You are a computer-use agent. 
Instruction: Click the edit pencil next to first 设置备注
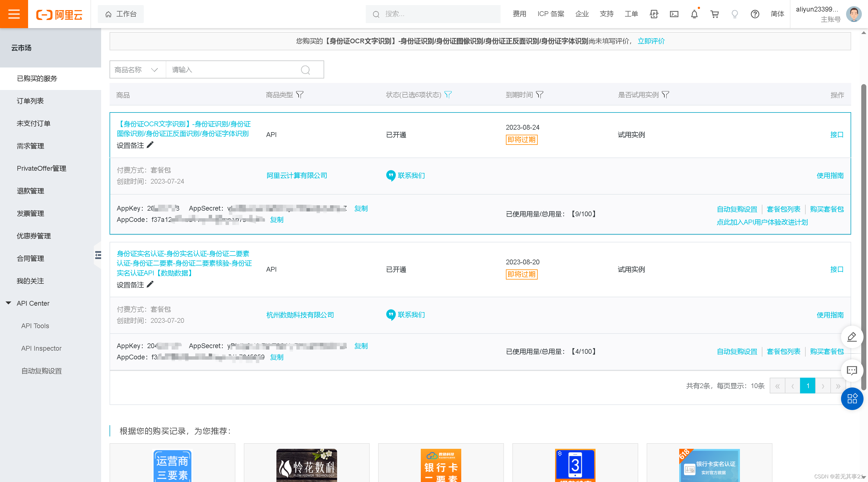coord(150,145)
